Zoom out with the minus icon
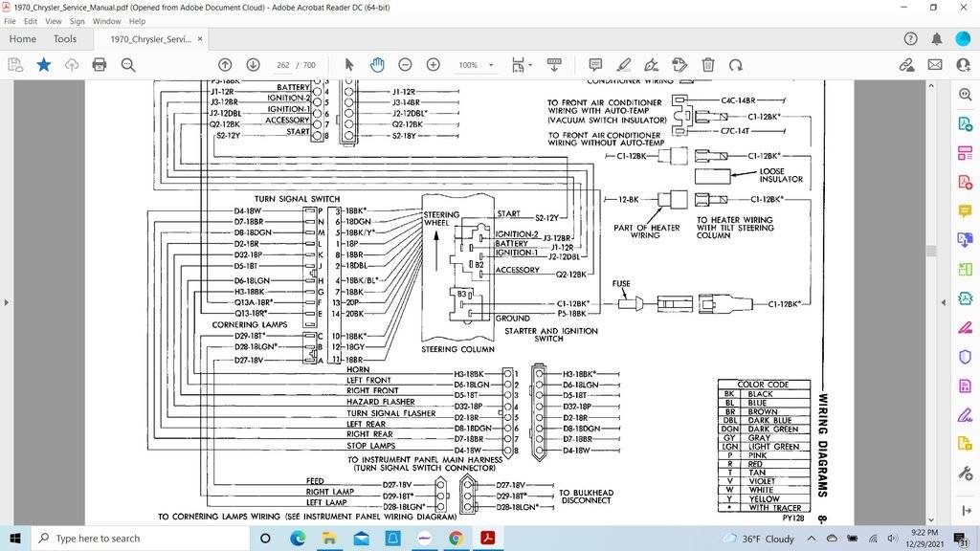 405,65
